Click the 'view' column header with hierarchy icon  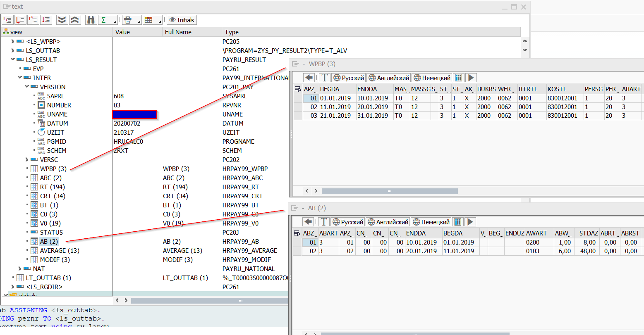[57, 32]
